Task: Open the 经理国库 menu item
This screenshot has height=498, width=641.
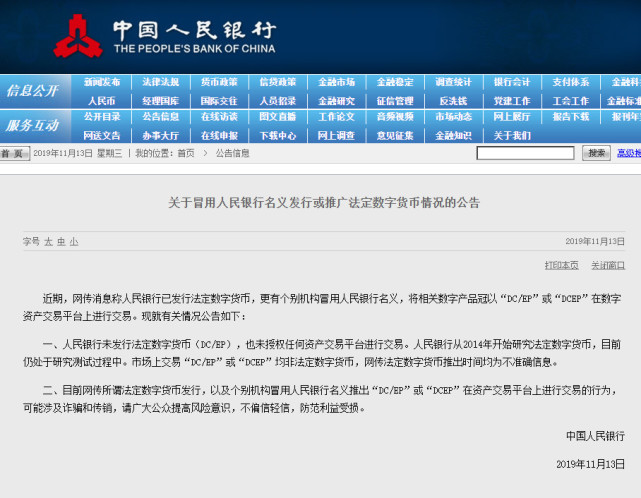Action: (161, 101)
